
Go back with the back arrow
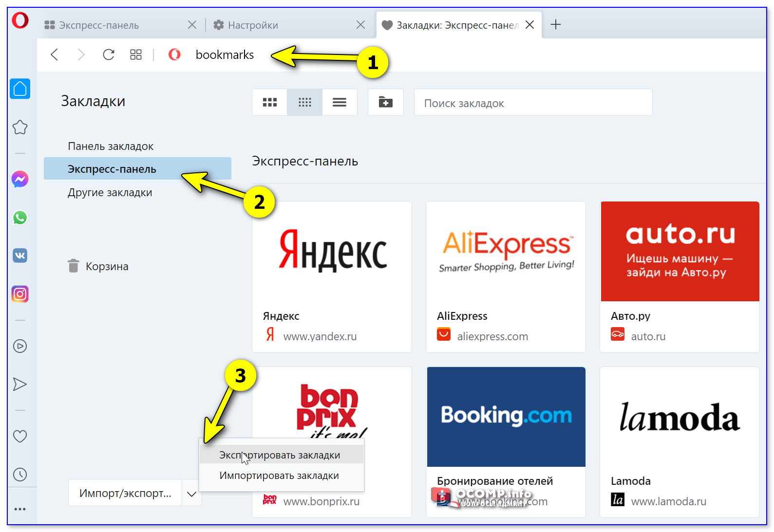point(55,55)
